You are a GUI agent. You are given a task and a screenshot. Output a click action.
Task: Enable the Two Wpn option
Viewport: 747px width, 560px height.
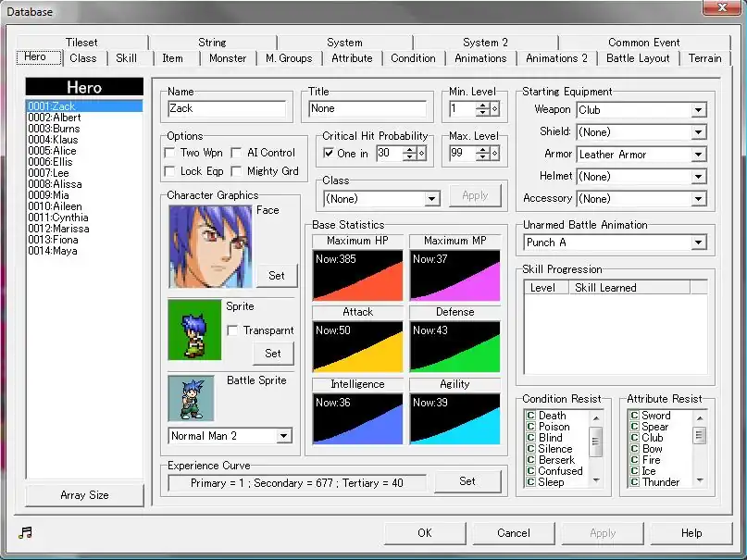pos(169,153)
